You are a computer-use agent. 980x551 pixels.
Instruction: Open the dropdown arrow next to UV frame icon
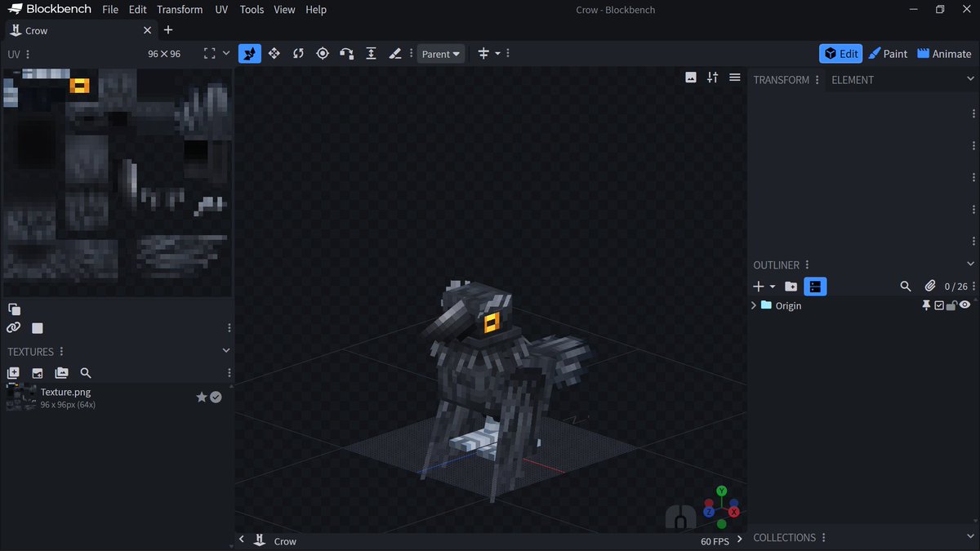(x=226, y=53)
